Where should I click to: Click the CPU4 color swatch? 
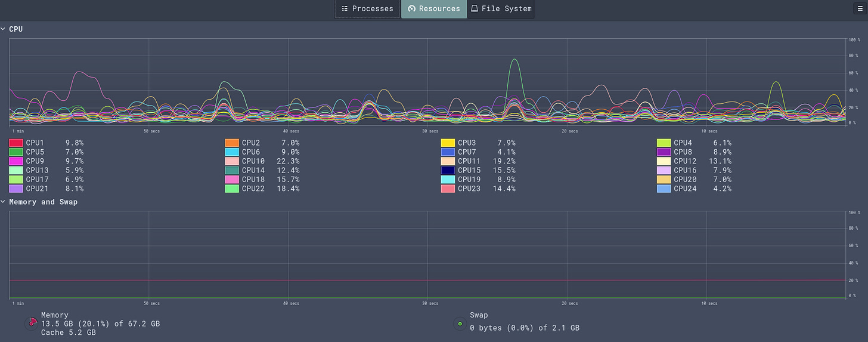point(664,143)
